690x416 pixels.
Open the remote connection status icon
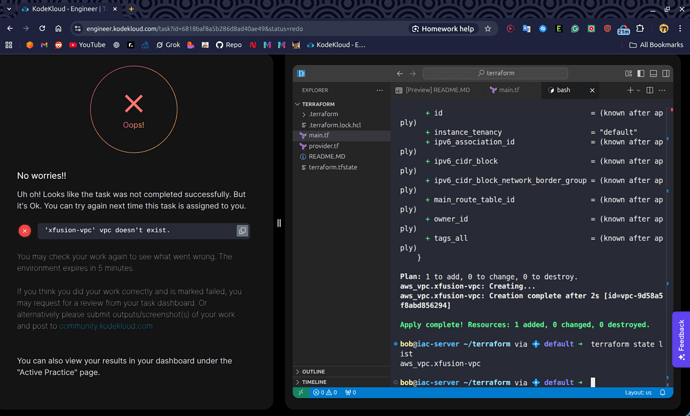(x=300, y=393)
